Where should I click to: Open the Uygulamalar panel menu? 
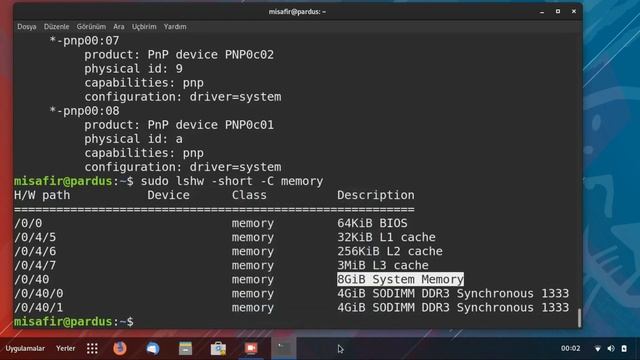(25, 348)
